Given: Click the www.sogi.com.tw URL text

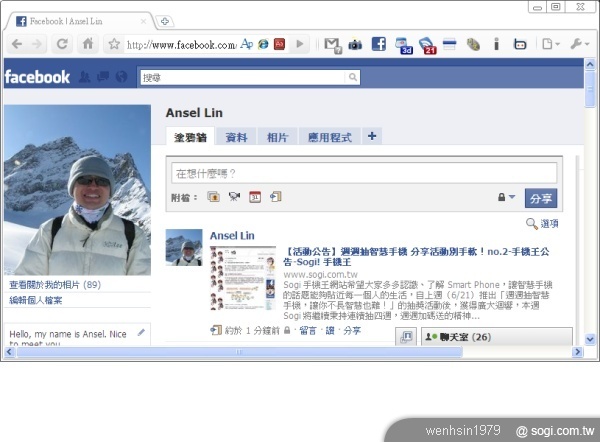Looking at the screenshot, I should (320, 274).
